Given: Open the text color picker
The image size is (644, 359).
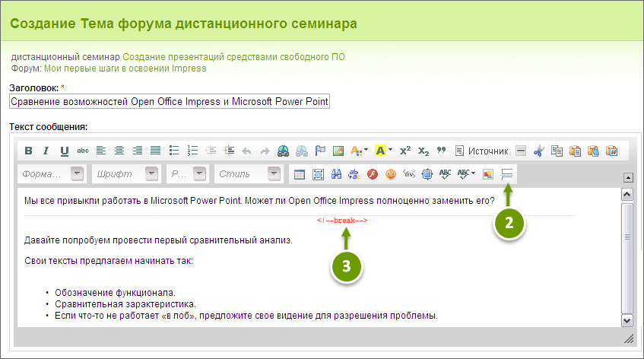Looking at the screenshot, I should [359, 151].
